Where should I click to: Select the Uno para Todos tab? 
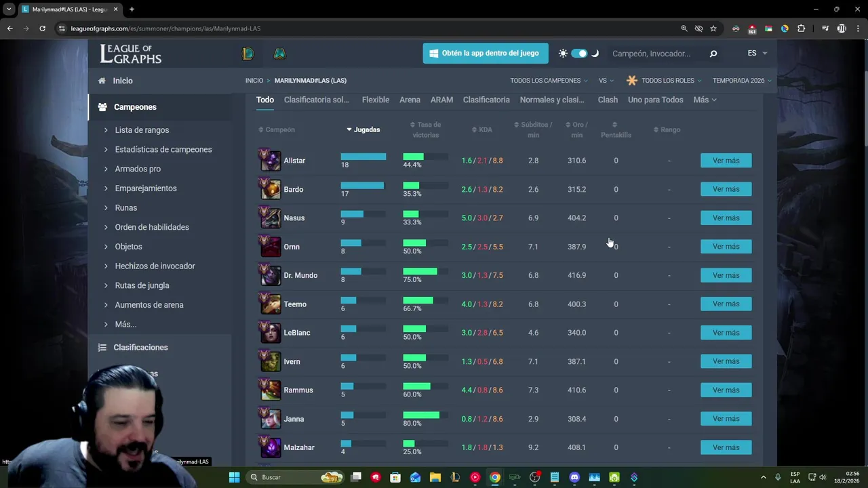pyautogui.click(x=655, y=100)
